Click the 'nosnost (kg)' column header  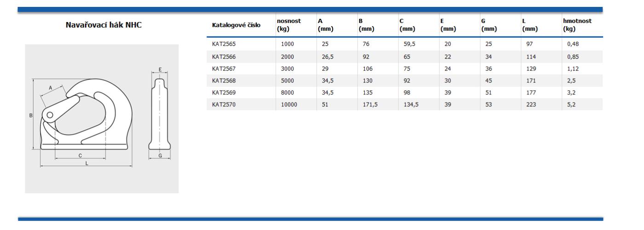pyautogui.click(x=288, y=25)
